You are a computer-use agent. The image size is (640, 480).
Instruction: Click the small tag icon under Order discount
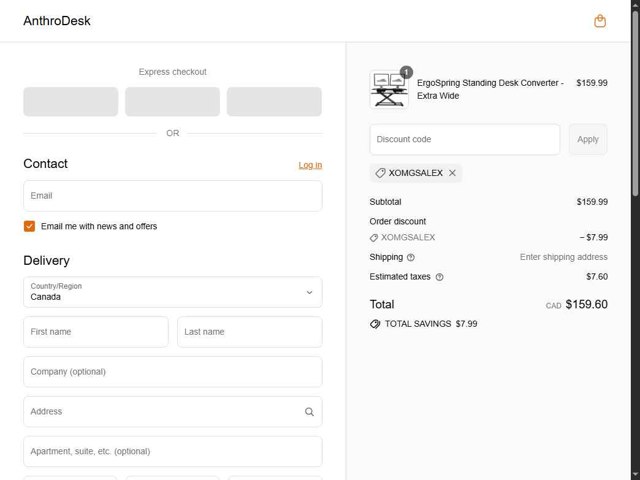point(373,238)
